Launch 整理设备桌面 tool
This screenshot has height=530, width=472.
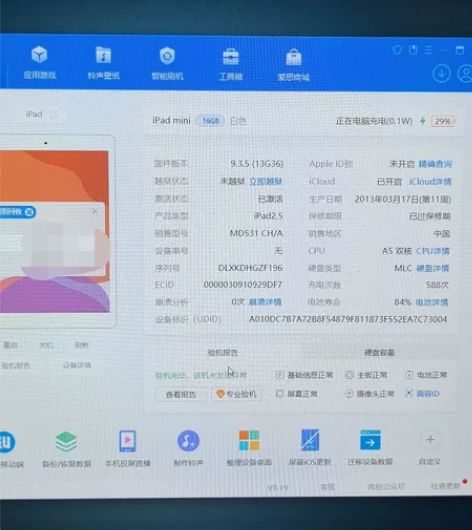click(x=249, y=448)
